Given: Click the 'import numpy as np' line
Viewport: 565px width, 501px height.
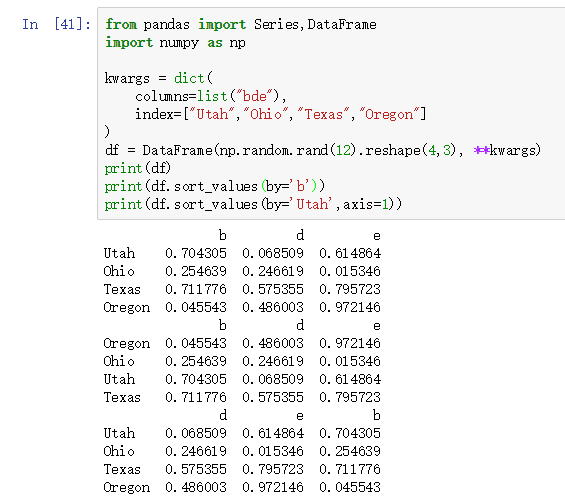Looking at the screenshot, I should pos(175,43).
